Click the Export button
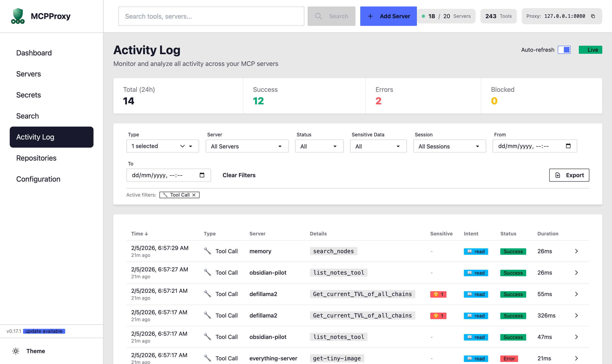 click(569, 175)
